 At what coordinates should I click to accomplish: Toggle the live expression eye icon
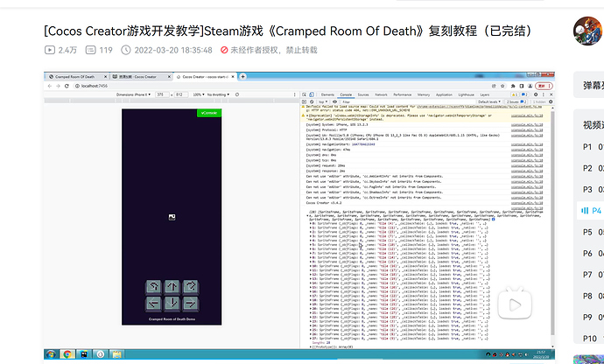334,101
